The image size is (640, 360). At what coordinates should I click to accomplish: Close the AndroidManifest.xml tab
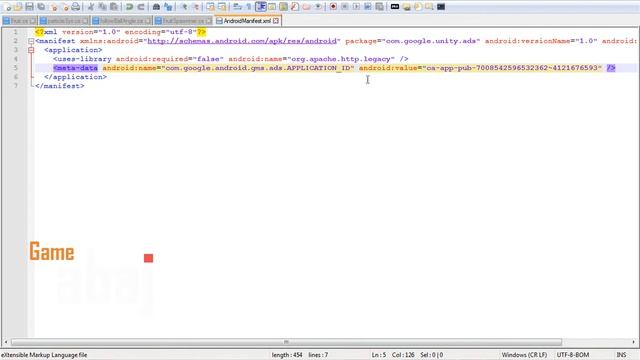[276, 20]
